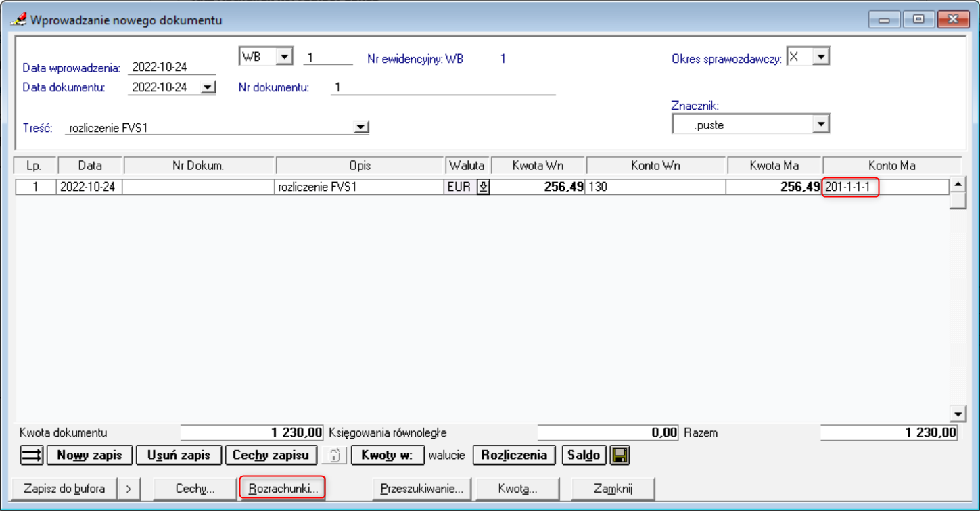Expand the Data dokumentu date picker
980x511 pixels.
pyautogui.click(x=208, y=87)
